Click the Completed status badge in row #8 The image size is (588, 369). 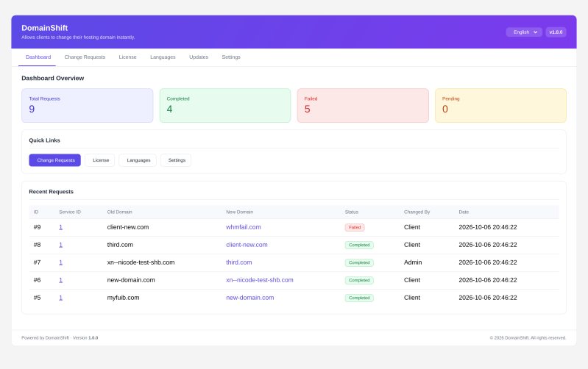[359, 245]
